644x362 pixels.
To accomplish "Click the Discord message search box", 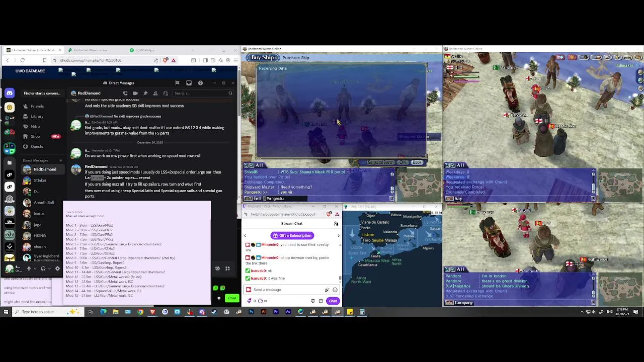I will 203,93.
